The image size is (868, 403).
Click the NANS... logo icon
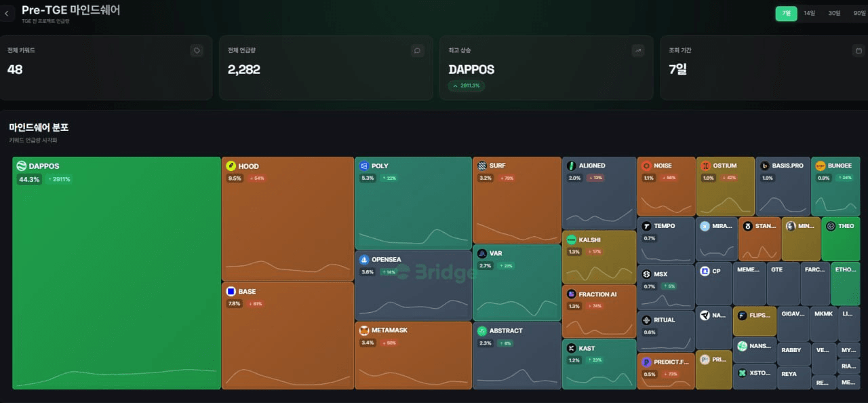coord(743,346)
